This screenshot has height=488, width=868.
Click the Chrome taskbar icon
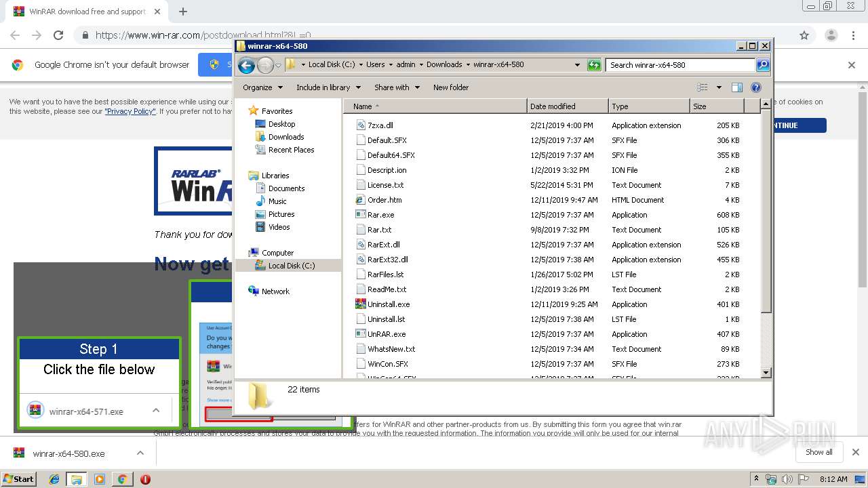coord(122,479)
